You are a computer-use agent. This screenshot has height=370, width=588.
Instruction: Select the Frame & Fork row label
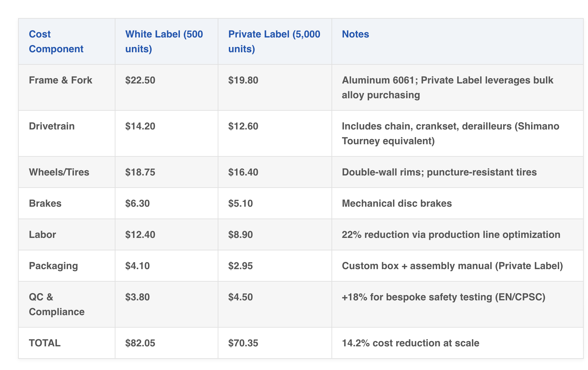click(61, 80)
